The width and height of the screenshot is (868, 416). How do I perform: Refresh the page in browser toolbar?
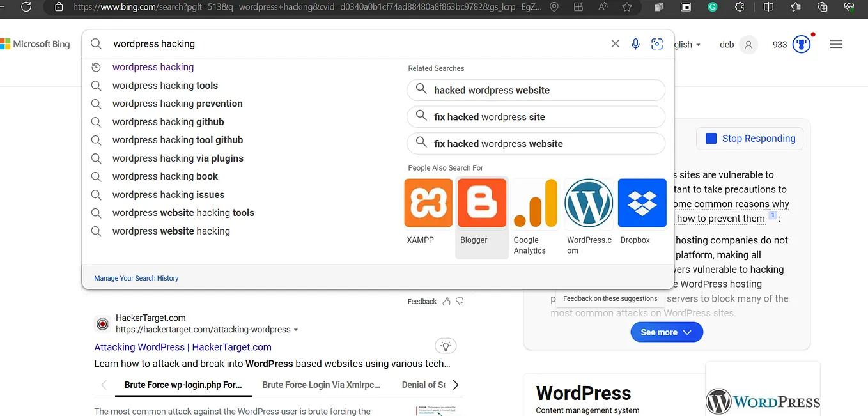click(26, 7)
